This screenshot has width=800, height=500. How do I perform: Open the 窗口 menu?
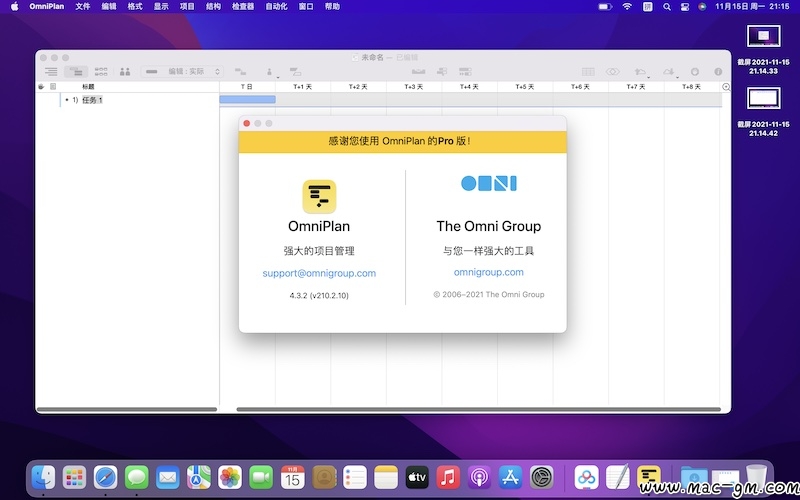click(x=306, y=7)
